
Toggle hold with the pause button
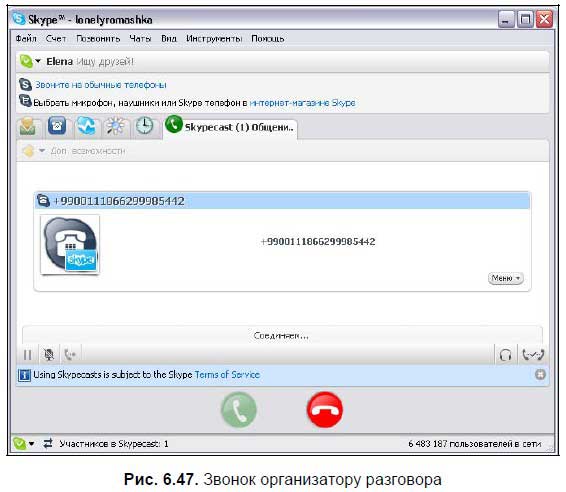[27, 355]
